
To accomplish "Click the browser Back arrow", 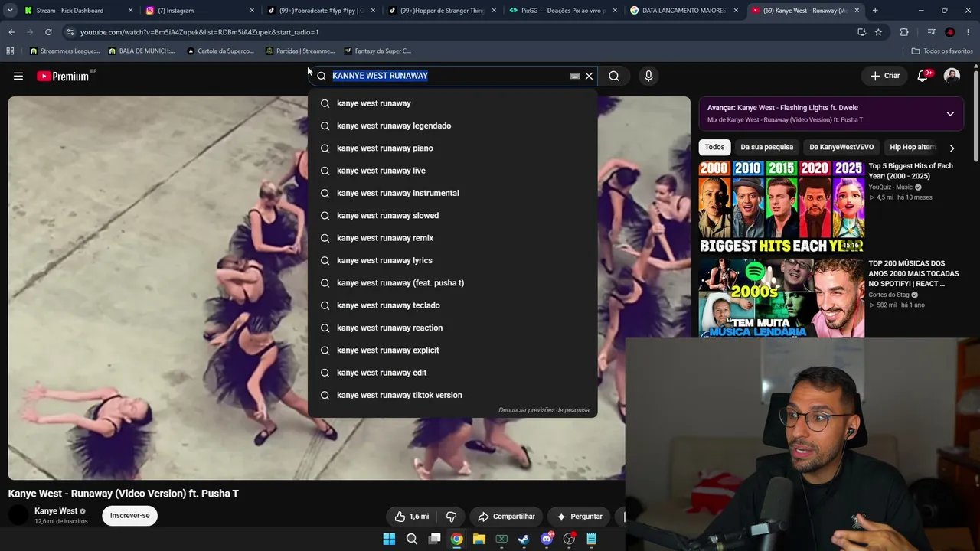I will (x=11, y=32).
